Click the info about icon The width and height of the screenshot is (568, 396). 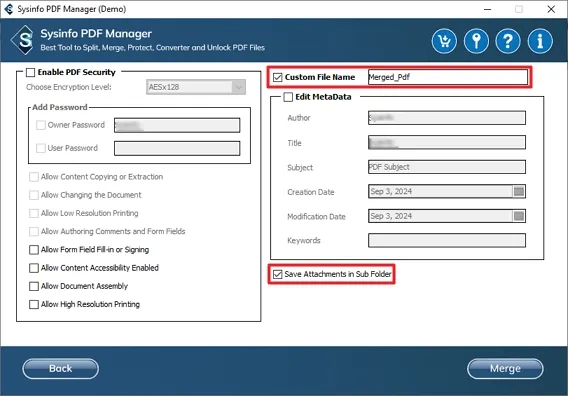click(540, 41)
